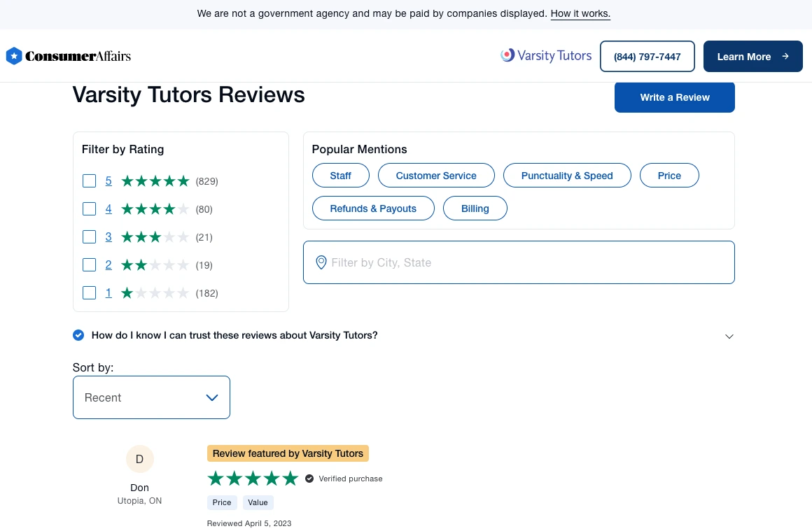Enable the 1-star reviews filter
812x531 pixels.
(x=89, y=292)
